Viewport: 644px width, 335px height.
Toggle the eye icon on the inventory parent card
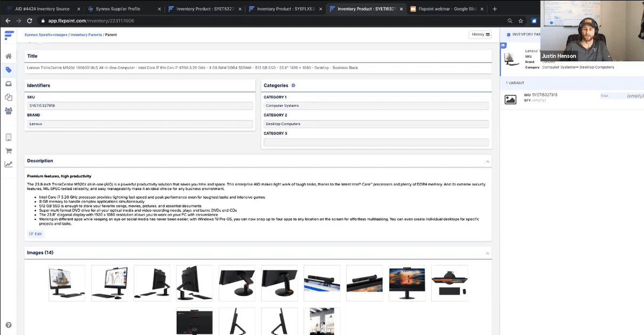504,45
